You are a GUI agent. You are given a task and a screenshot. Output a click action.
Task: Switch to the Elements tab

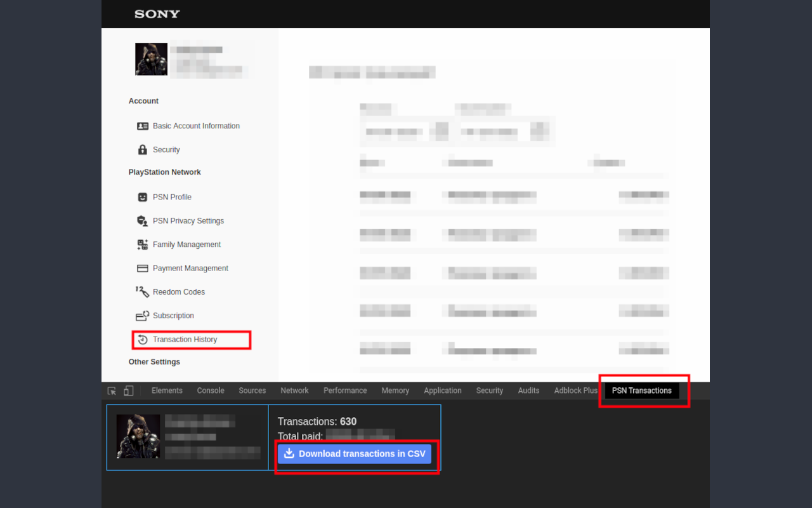[167, 391]
